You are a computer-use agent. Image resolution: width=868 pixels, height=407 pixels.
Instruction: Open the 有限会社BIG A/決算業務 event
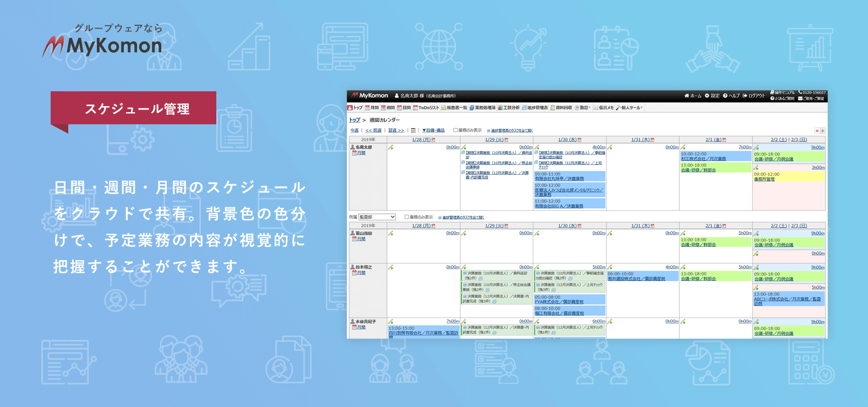(x=559, y=206)
